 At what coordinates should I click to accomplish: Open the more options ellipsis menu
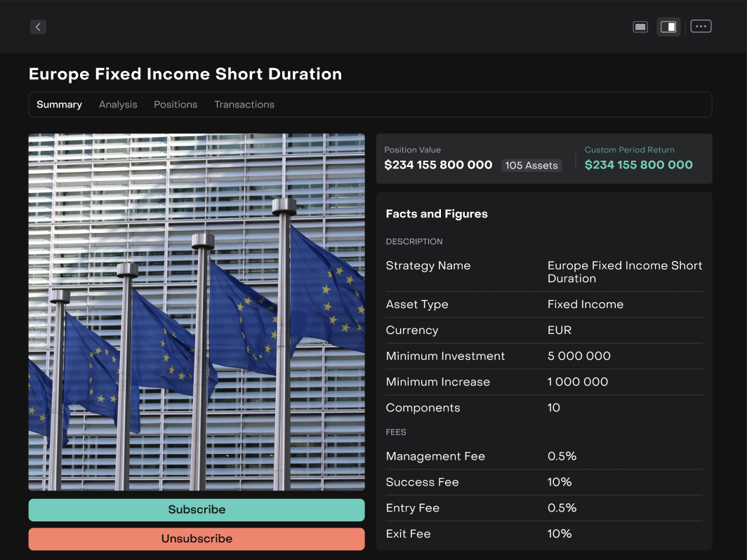[x=701, y=27]
